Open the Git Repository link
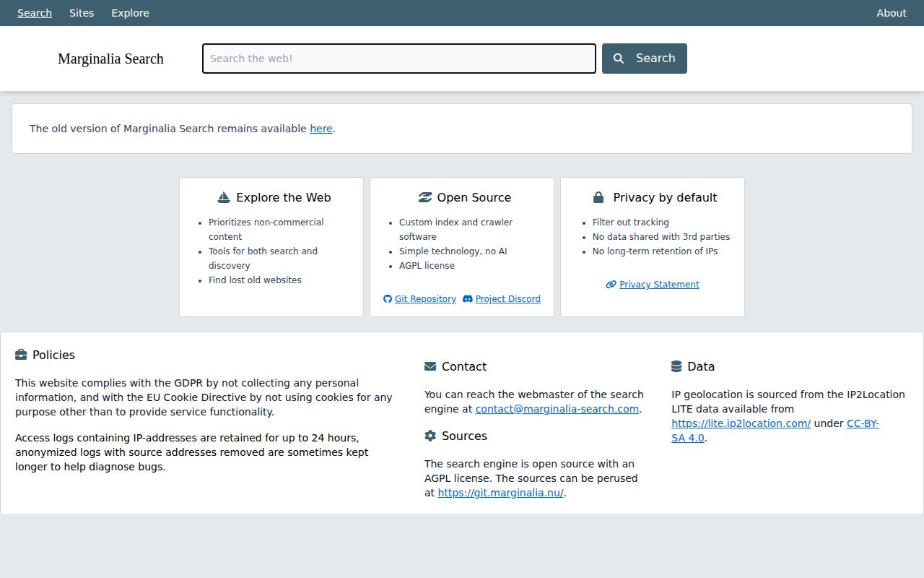Screen dimensions: 924x578 coord(424,299)
